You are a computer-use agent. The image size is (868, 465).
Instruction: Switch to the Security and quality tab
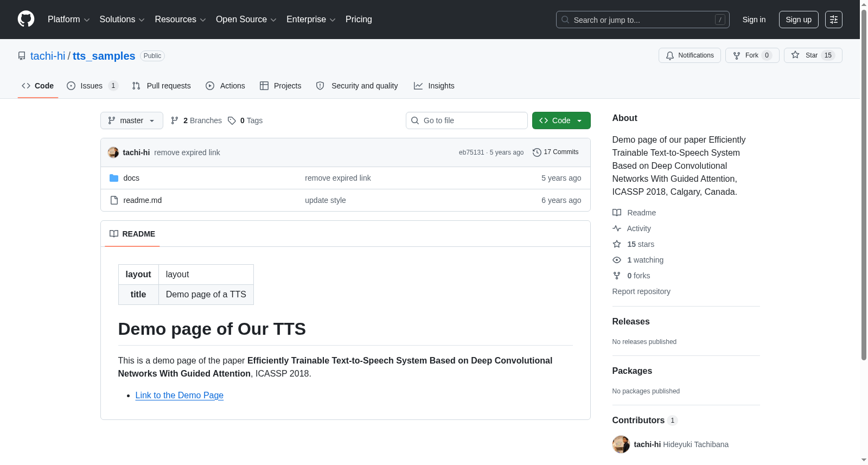357,86
